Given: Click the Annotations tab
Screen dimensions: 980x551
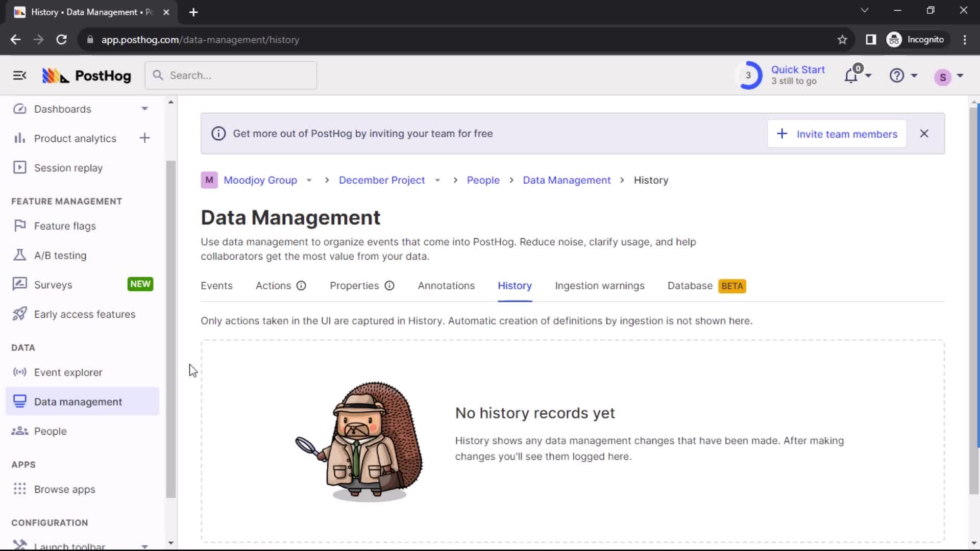Looking at the screenshot, I should [x=446, y=285].
